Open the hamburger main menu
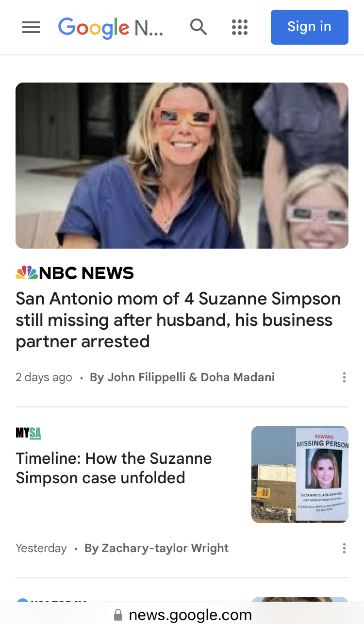 [31, 27]
